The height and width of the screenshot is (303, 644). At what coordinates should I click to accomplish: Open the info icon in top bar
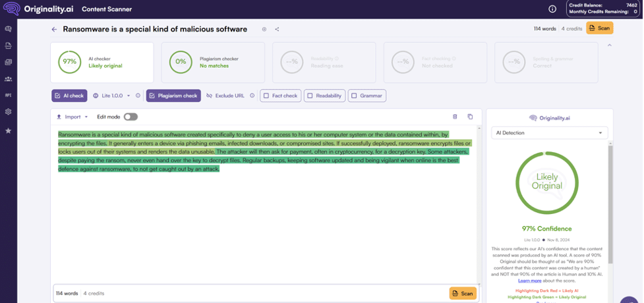552,9
